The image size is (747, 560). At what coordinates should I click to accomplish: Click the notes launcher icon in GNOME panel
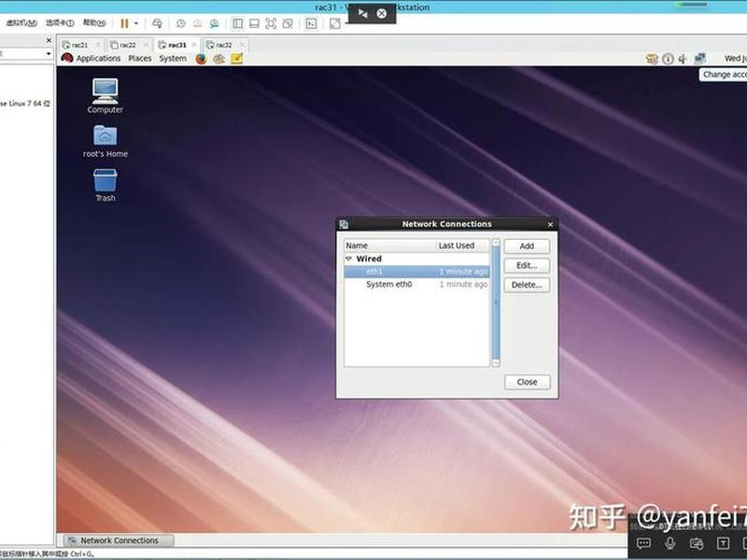click(237, 59)
